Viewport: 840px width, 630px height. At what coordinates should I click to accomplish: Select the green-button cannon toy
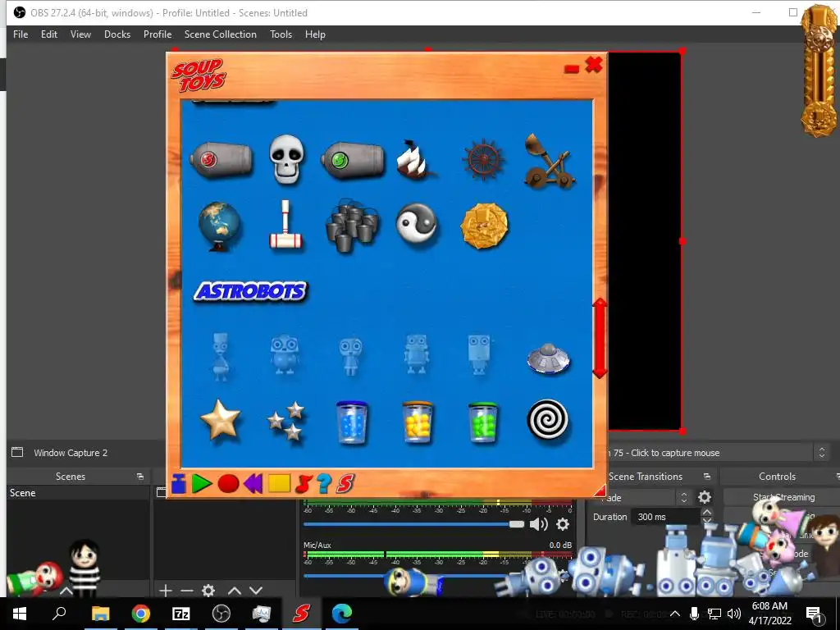pyautogui.click(x=353, y=160)
